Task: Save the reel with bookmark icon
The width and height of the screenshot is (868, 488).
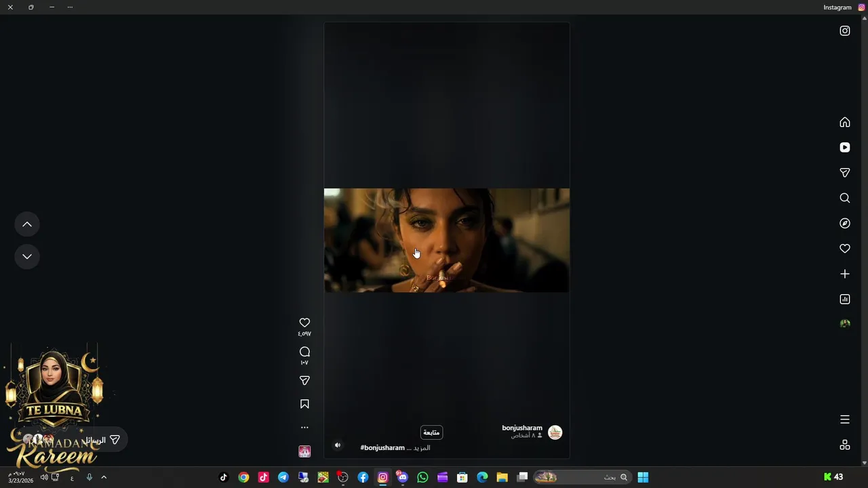Action: pyautogui.click(x=304, y=404)
